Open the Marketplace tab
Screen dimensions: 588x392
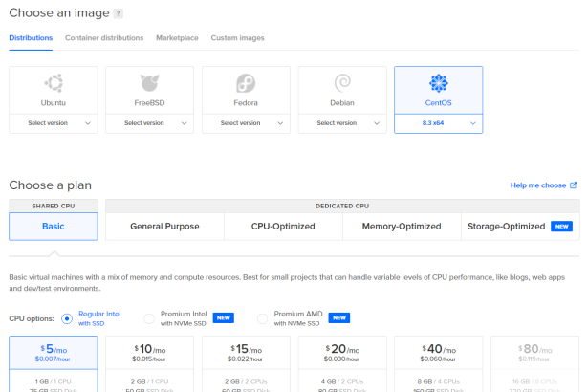177,38
